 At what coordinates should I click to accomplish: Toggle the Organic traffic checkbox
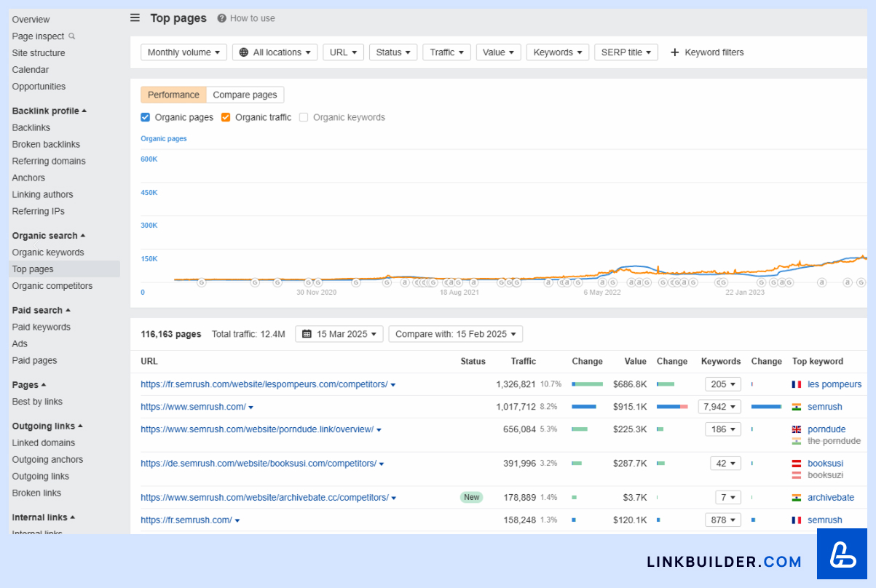point(226,117)
